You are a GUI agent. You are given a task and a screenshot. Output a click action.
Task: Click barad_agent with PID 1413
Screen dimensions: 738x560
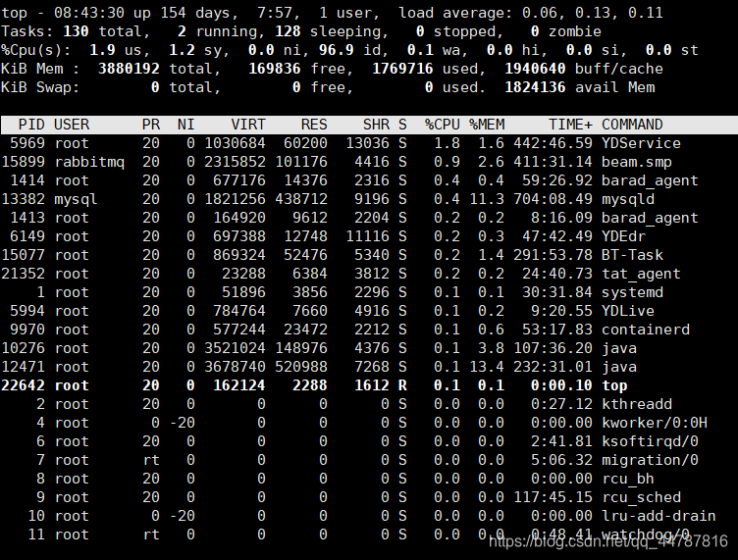tap(650, 218)
